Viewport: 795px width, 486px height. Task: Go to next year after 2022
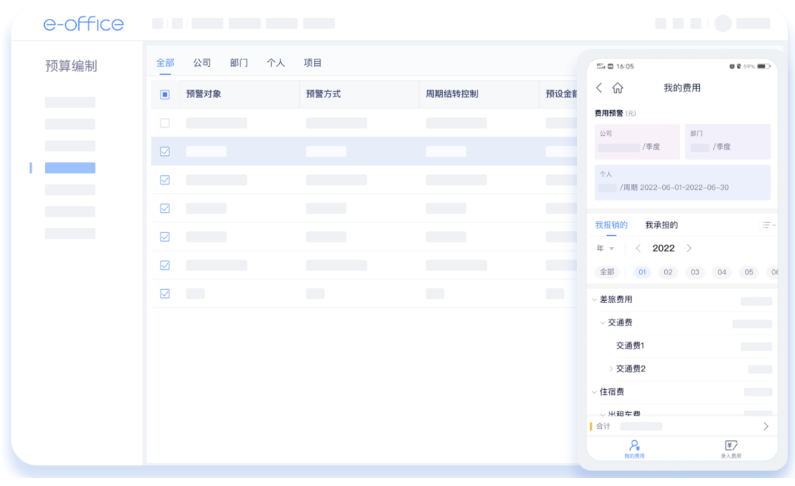click(x=689, y=248)
